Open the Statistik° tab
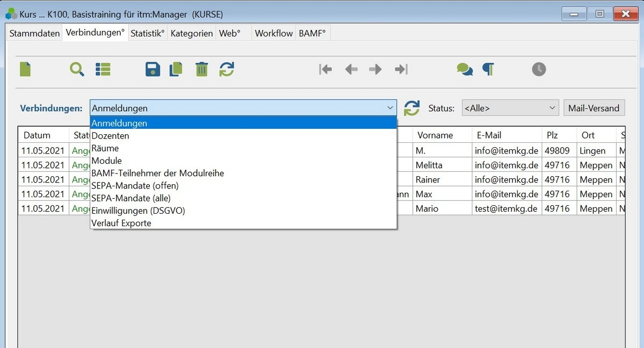This screenshot has width=644, height=348. [148, 33]
